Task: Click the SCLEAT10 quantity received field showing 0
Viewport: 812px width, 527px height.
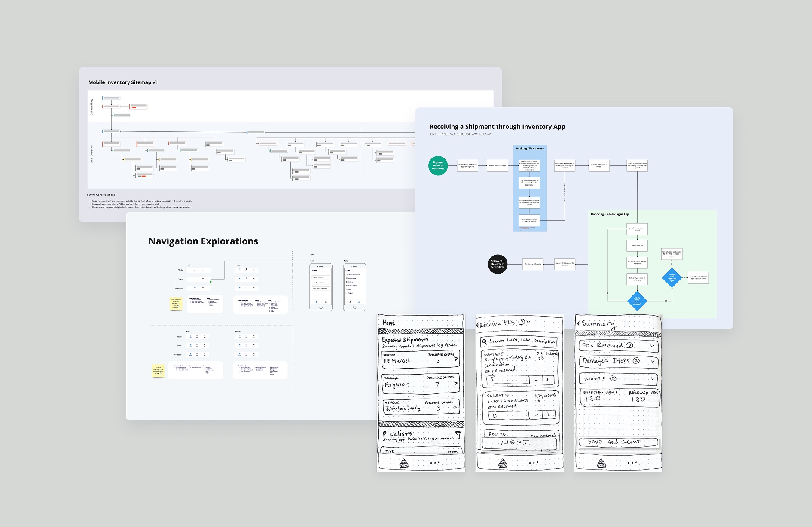Action: [x=508, y=415]
